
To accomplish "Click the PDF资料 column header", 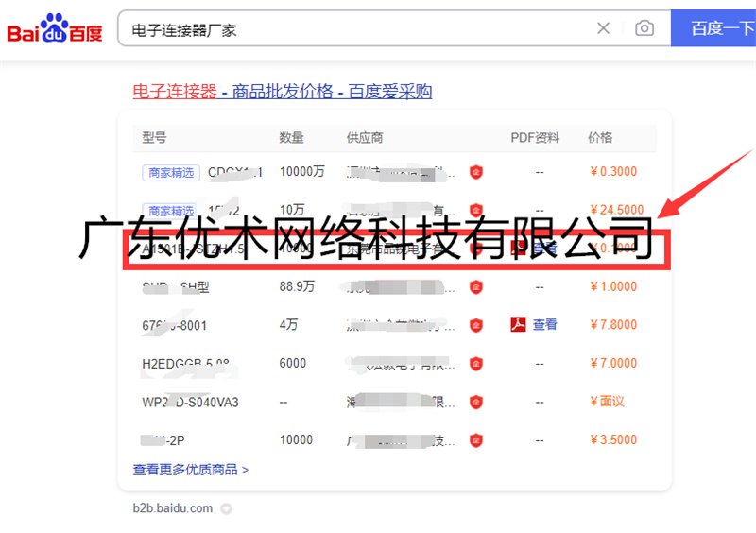I will pos(535,138).
